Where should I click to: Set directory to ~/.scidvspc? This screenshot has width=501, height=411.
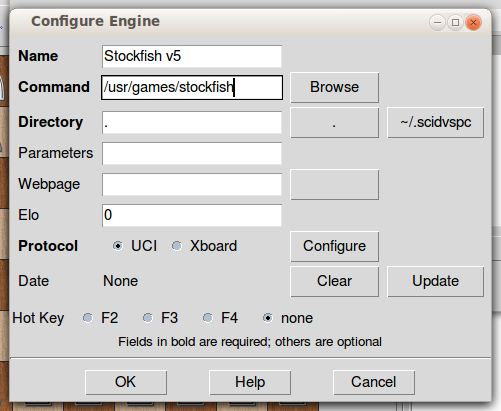point(435,122)
